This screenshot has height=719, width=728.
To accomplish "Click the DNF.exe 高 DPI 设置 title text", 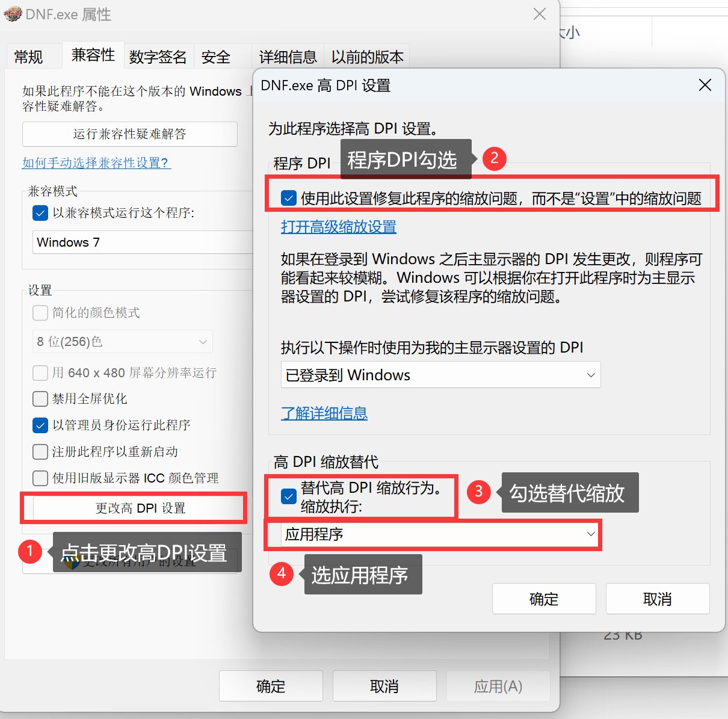I will pos(325,85).
